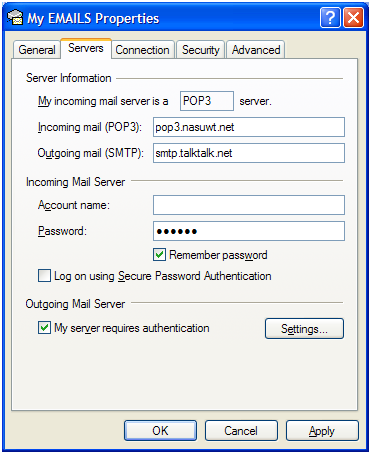The image size is (371, 454).
Task: Enable Log on using Secure Password Authentication
Action: [x=44, y=276]
